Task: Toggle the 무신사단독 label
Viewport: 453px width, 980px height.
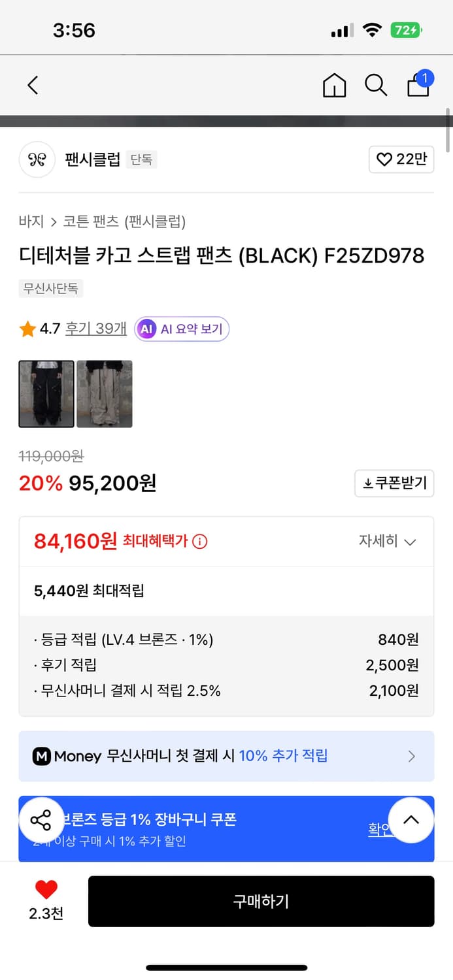Action: tap(51, 289)
